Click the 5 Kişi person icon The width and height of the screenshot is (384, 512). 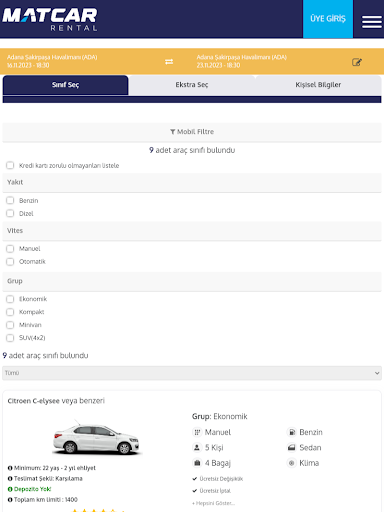tap(197, 448)
